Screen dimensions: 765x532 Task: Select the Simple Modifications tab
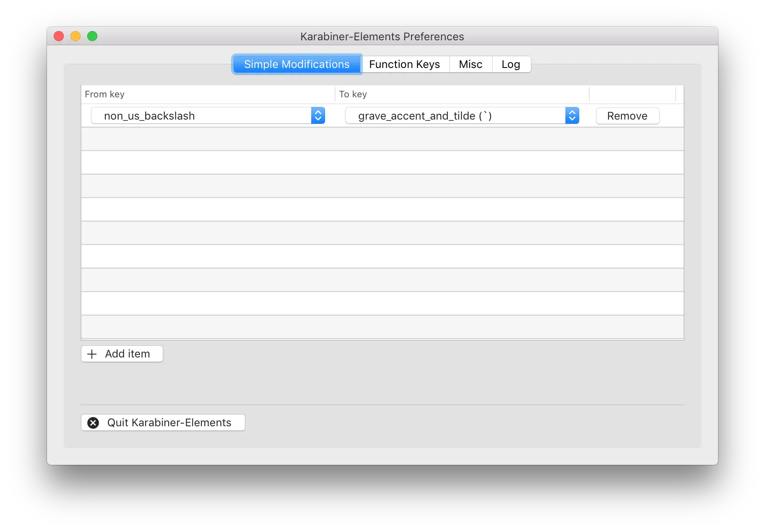click(x=297, y=64)
